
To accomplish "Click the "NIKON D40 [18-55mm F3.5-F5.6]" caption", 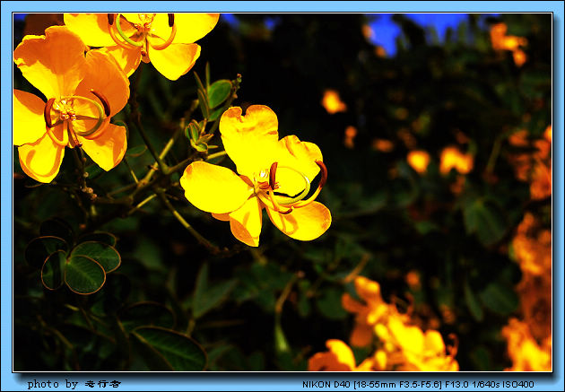I will tap(372, 385).
